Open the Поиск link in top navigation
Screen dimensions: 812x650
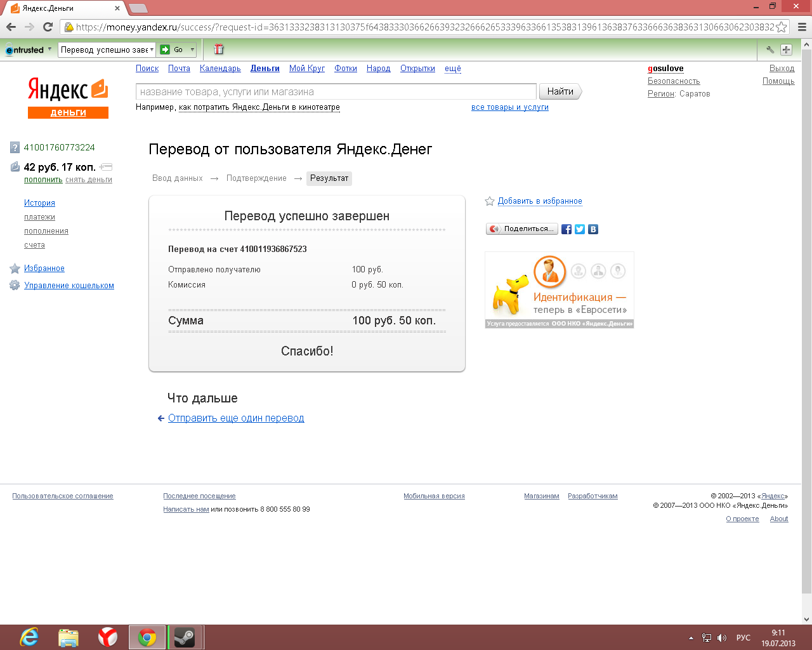[x=147, y=69]
